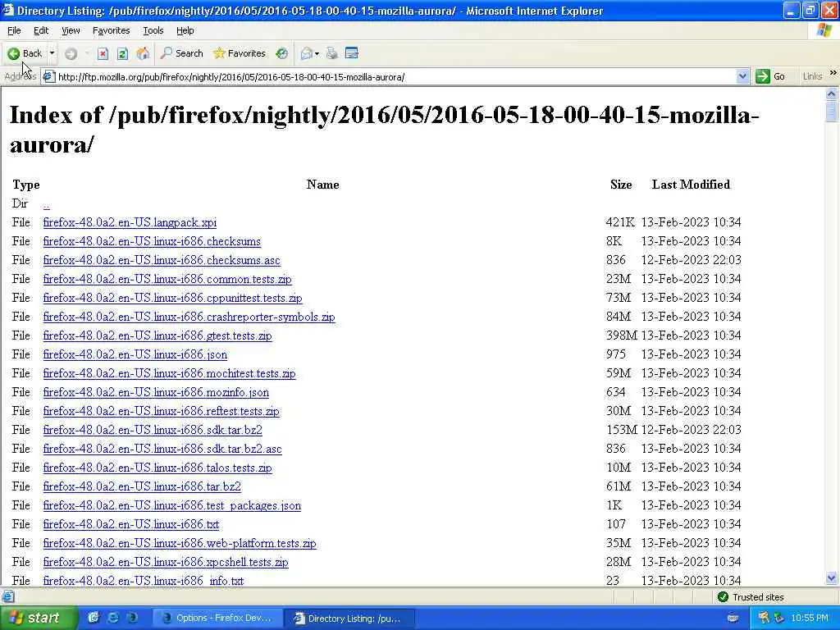
Task: Click the '398M' size value
Action: (x=622, y=336)
